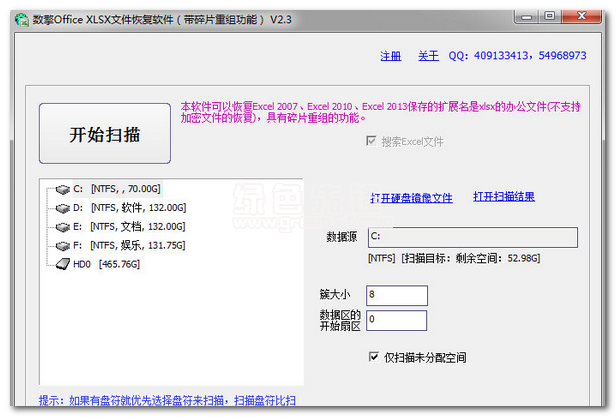616x417 pixels.
Task: Click the NTFS 剩余空间 52.98G status text
Action: click(x=454, y=258)
